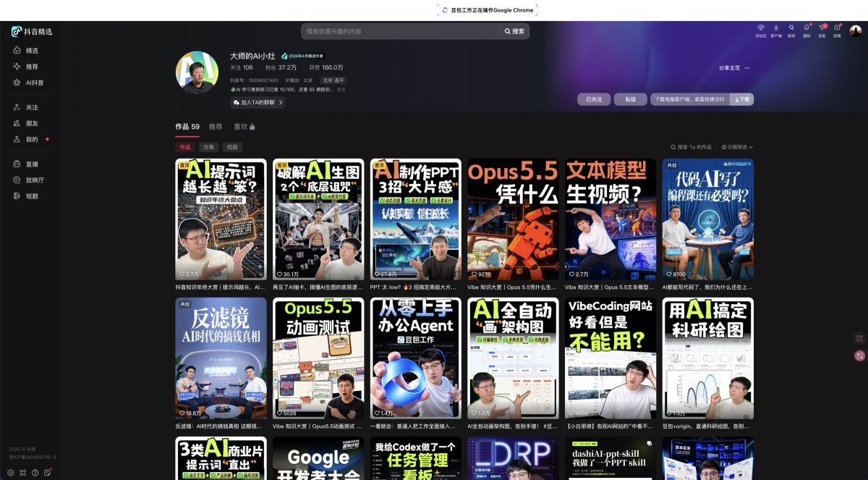
Task: Open 短剧 in the left sidebar
Action: click(x=26, y=196)
